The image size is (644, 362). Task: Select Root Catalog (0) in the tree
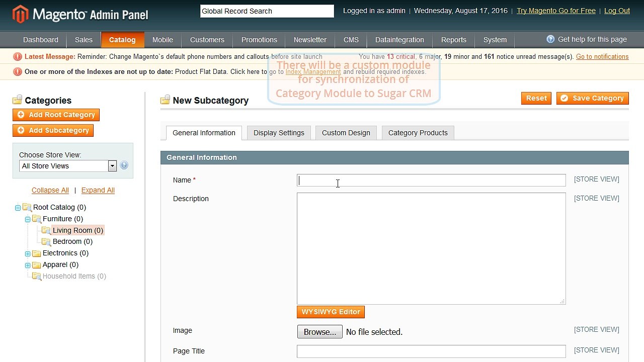tap(59, 207)
